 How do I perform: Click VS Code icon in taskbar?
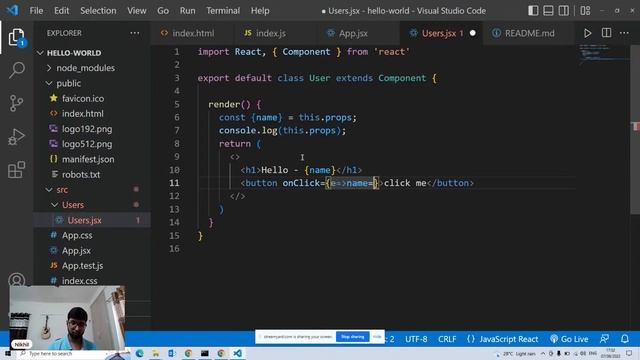[237, 353]
